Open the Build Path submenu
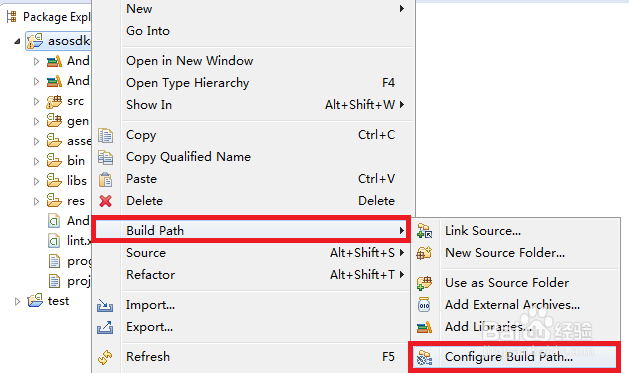This screenshot has height=373, width=629. tap(251, 231)
